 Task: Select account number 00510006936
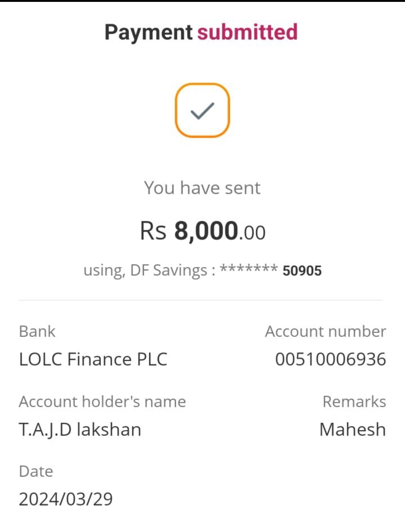(x=330, y=359)
